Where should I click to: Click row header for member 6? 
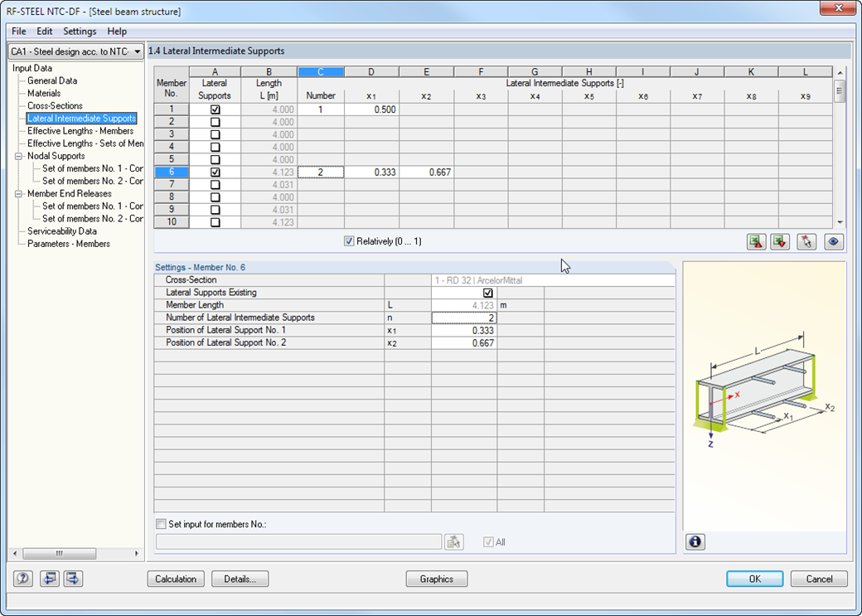point(172,172)
